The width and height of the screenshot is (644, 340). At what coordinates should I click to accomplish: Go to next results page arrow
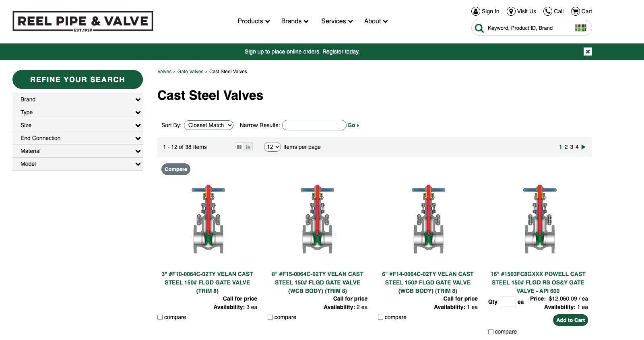pos(584,147)
